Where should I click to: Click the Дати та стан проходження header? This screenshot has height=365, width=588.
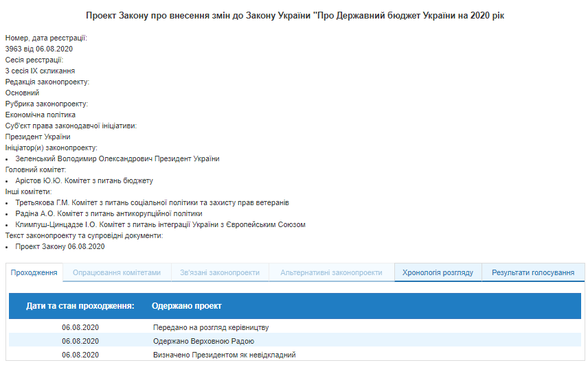(x=80, y=305)
